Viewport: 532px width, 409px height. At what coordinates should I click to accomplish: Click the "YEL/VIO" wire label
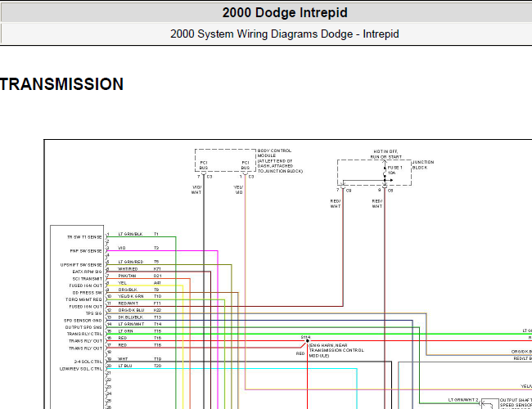[238, 190]
